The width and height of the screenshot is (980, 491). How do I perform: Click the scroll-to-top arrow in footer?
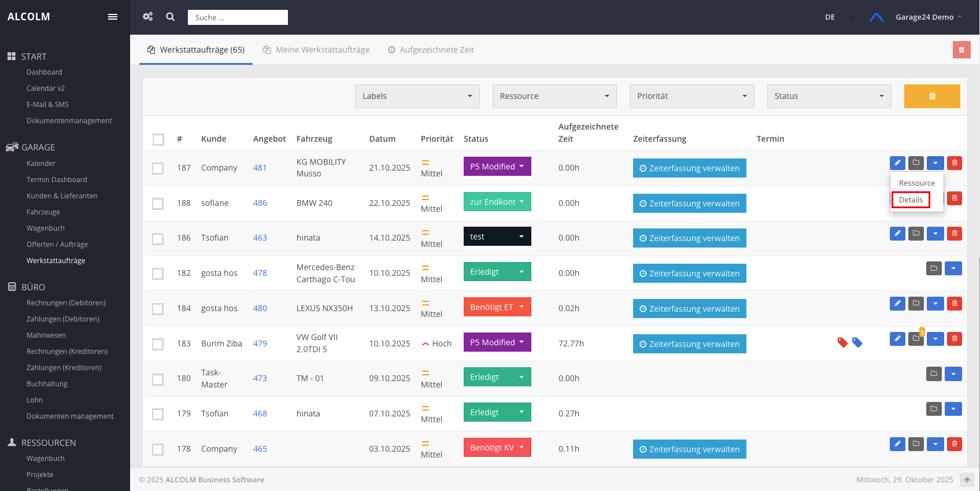point(967,480)
